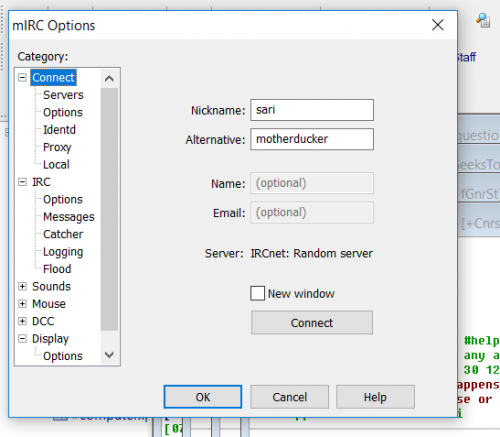Select the Display category label

click(x=50, y=339)
